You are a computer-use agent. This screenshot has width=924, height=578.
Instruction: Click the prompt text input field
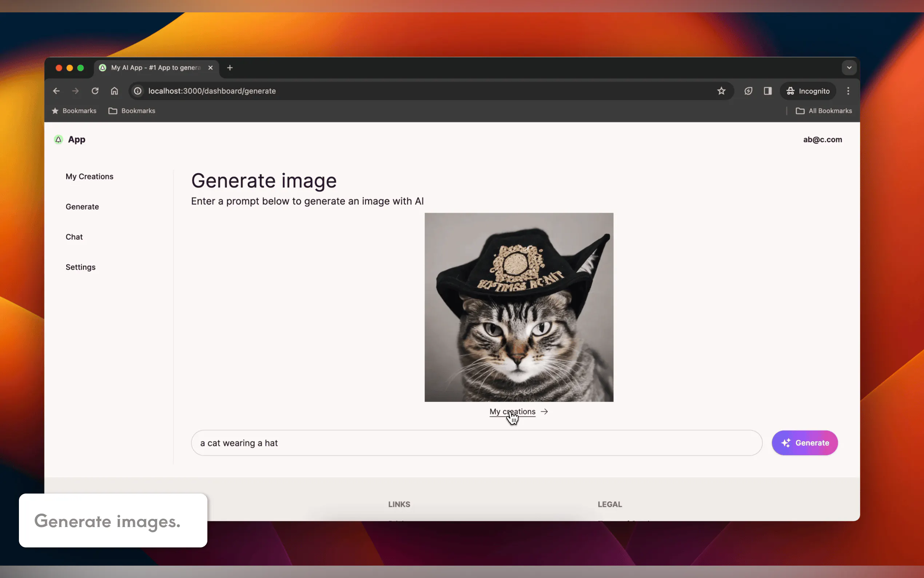(x=476, y=443)
